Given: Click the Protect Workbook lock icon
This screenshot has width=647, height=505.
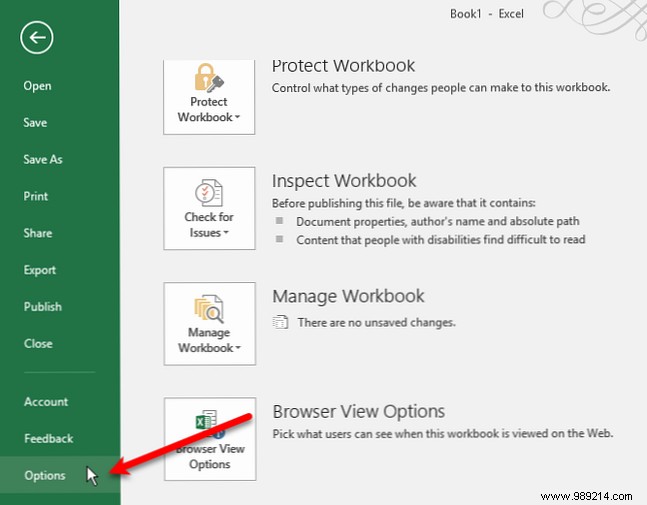Looking at the screenshot, I should coord(209,77).
